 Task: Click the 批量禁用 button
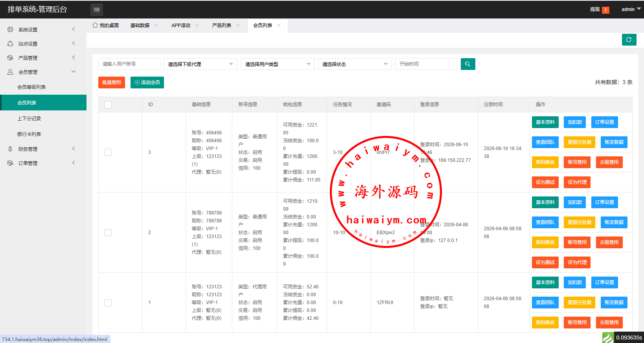tap(112, 83)
